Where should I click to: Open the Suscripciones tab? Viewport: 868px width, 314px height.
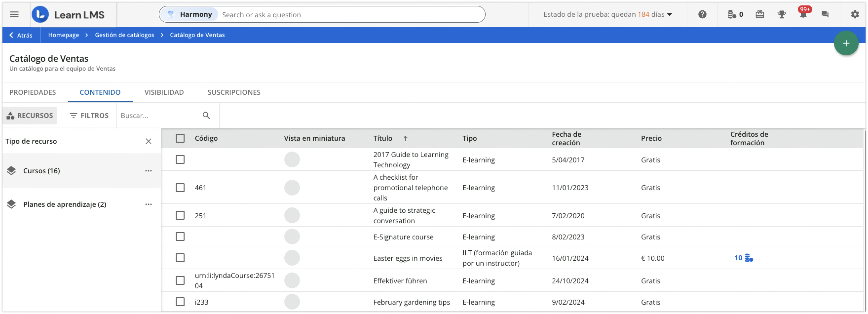233,92
